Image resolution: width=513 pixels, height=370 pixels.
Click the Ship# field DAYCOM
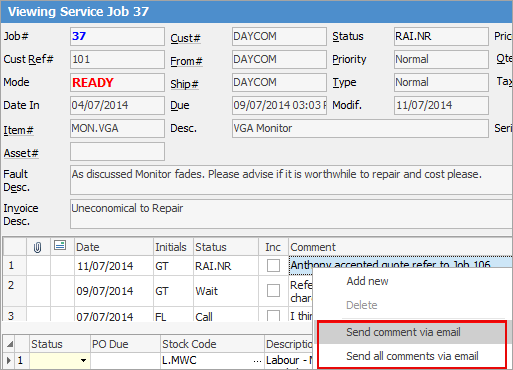pos(279,82)
